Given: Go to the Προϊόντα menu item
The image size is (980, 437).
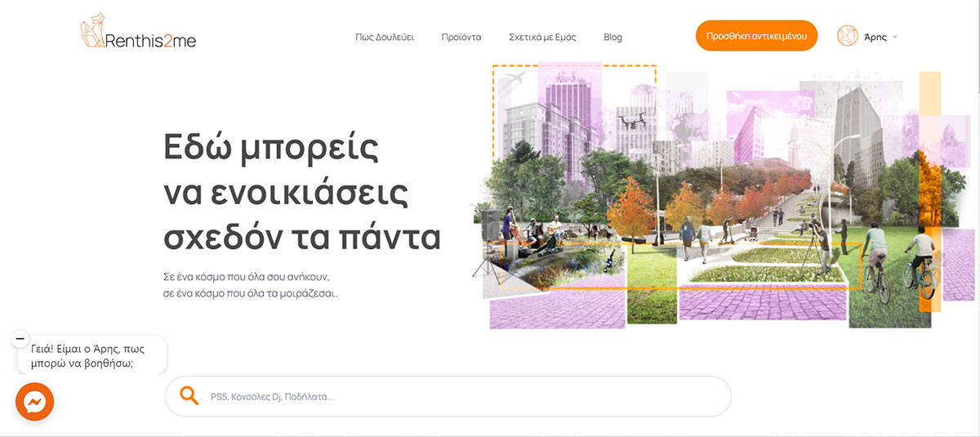Looking at the screenshot, I should (461, 37).
